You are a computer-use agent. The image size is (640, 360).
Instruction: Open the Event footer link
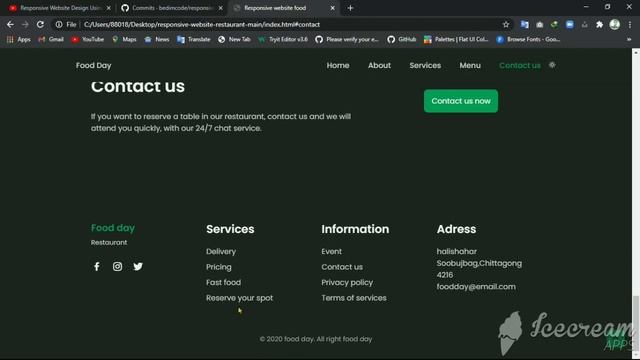pyautogui.click(x=331, y=251)
